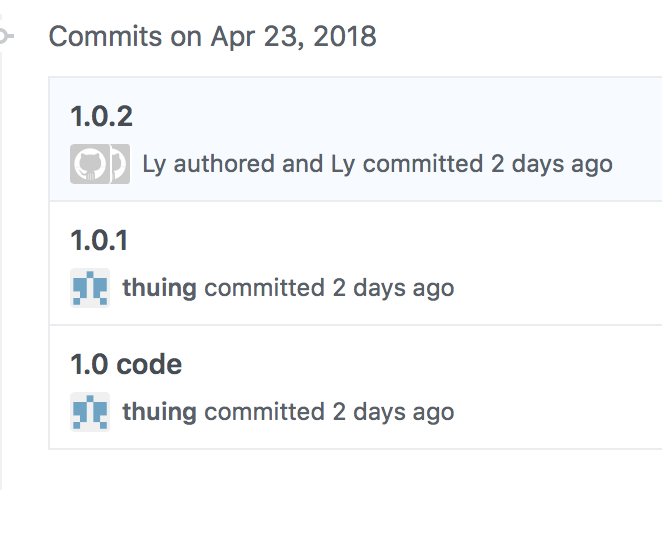Click the Ly committed text on commit 1.0.2
662x534 pixels.
[407, 164]
